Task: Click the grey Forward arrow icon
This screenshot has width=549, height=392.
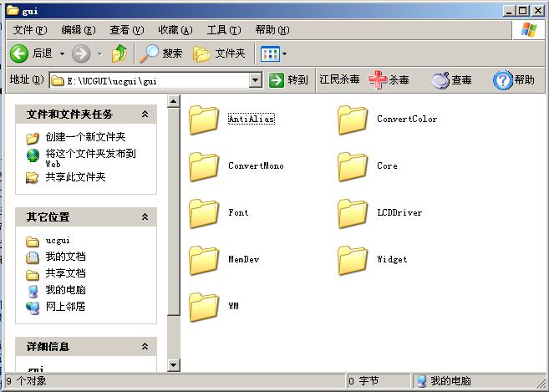Action: pos(81,53)
